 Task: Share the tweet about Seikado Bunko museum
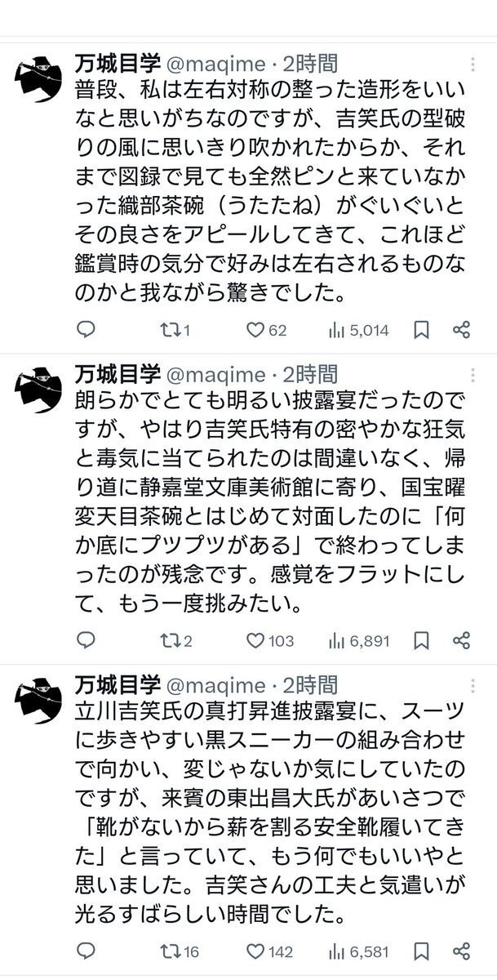(461, 640)
